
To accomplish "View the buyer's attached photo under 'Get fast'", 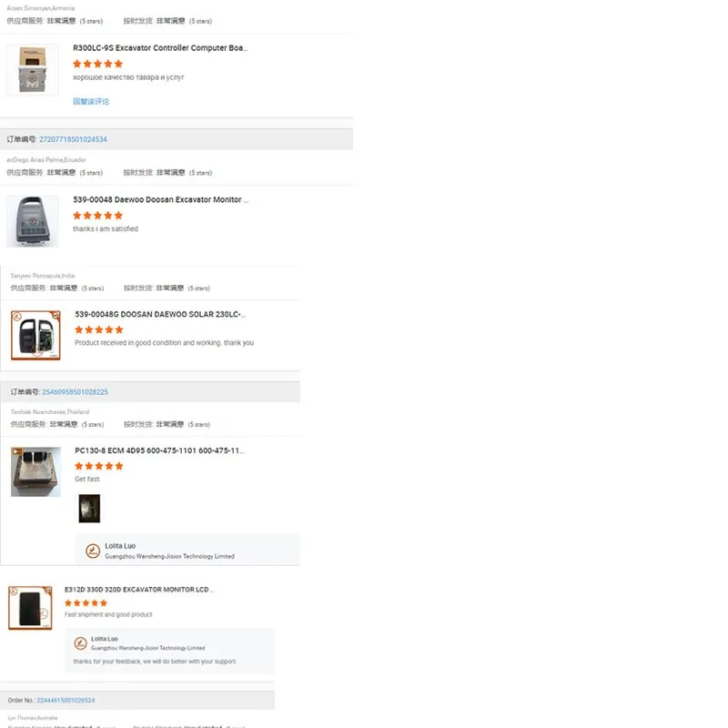I will [89, 509].
